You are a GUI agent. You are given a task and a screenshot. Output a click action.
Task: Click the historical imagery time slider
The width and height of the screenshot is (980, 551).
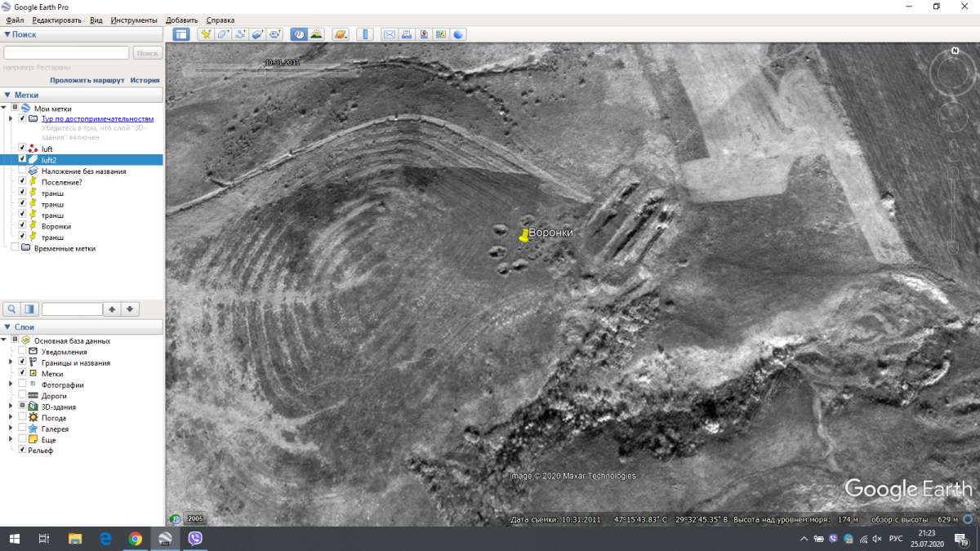coord(261,71)
